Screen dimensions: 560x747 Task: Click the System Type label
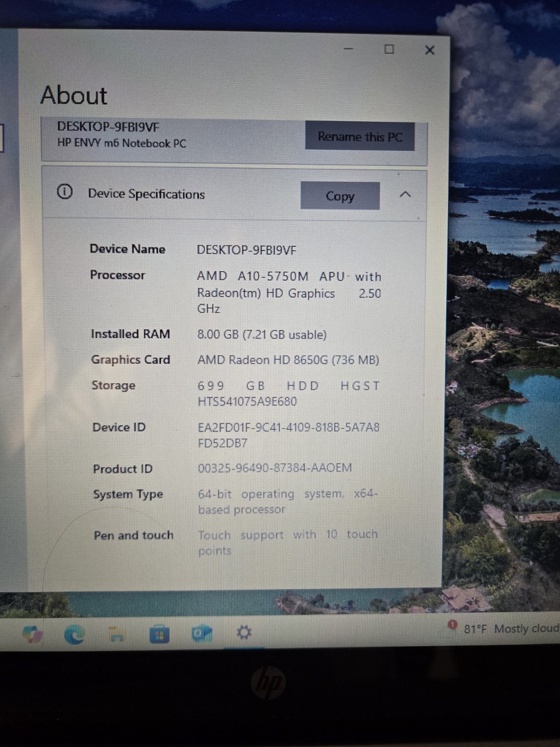pyautogui.click(x=128, y=494)
